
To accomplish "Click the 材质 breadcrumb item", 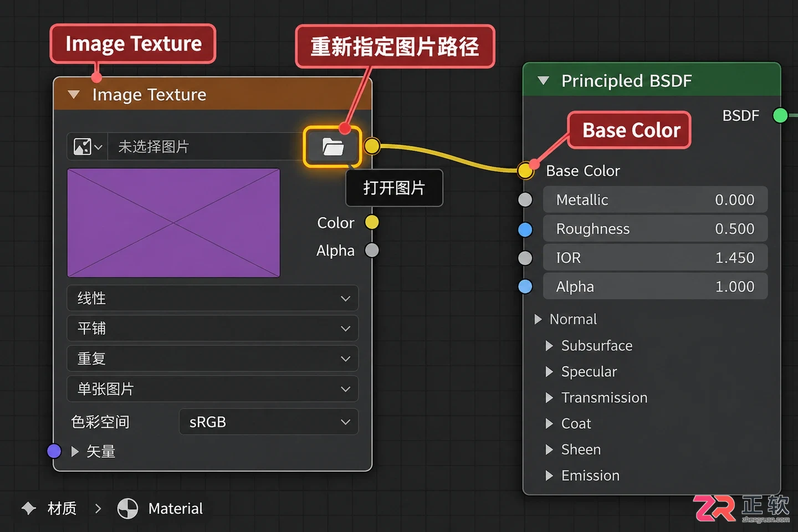I will (62, 509).
